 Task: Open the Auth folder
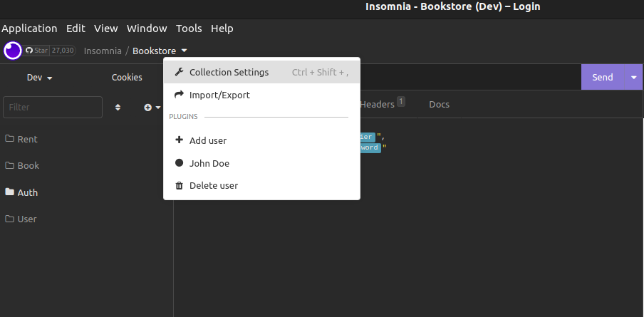27,192
